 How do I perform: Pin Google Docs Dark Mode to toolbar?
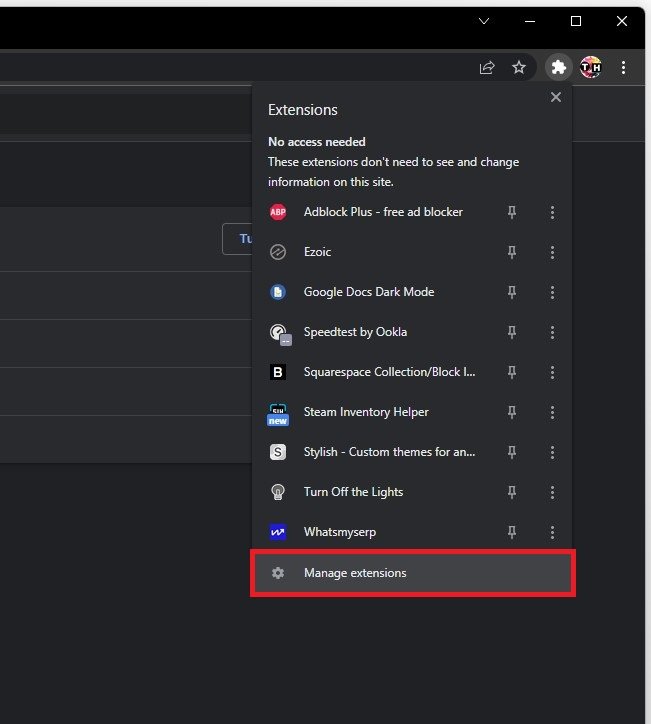tap(512, 292)
